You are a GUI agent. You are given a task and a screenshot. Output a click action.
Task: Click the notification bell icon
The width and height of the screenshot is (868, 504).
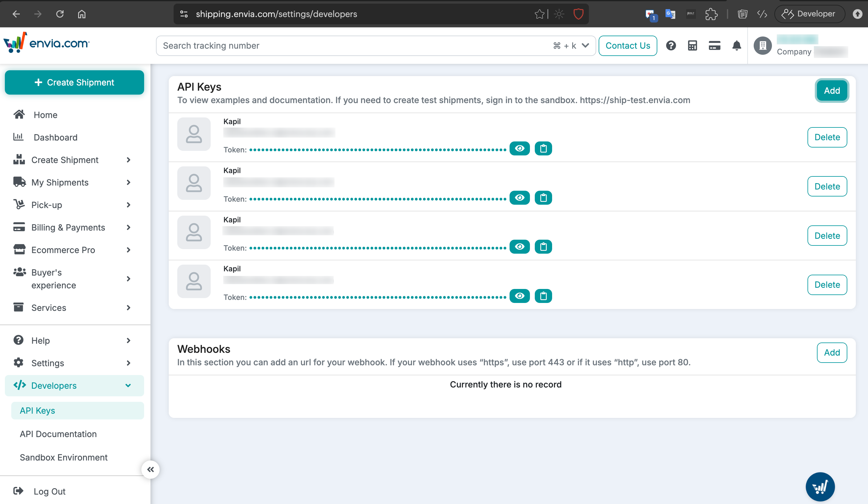737,46
